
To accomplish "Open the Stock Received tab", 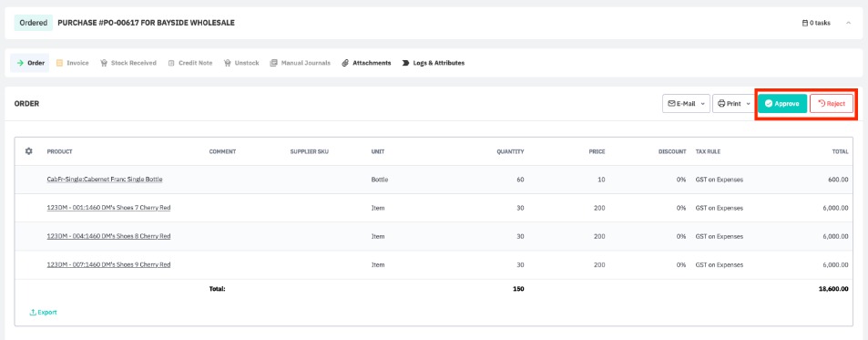I will 128,63.
